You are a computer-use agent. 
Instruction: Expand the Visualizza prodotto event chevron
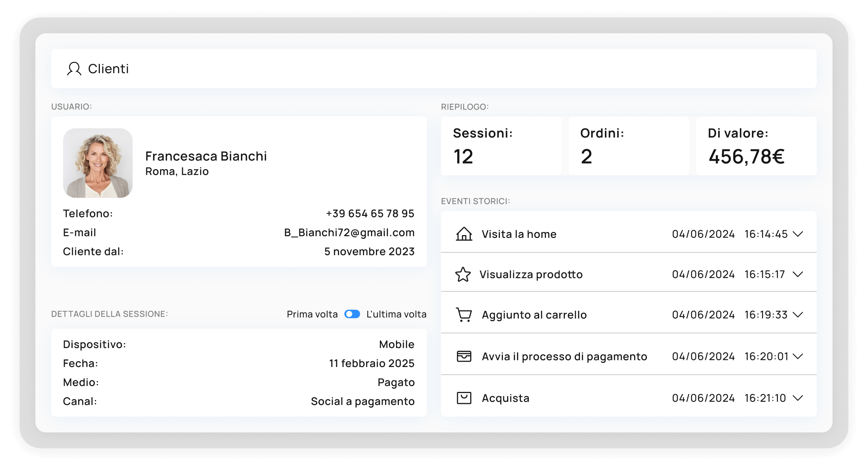click(798, 274)
